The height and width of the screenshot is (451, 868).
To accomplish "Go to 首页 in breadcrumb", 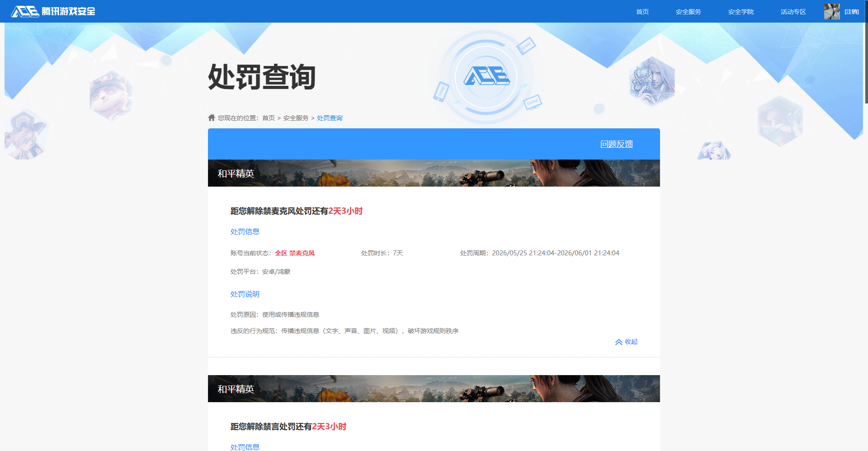I will [269, 118].
